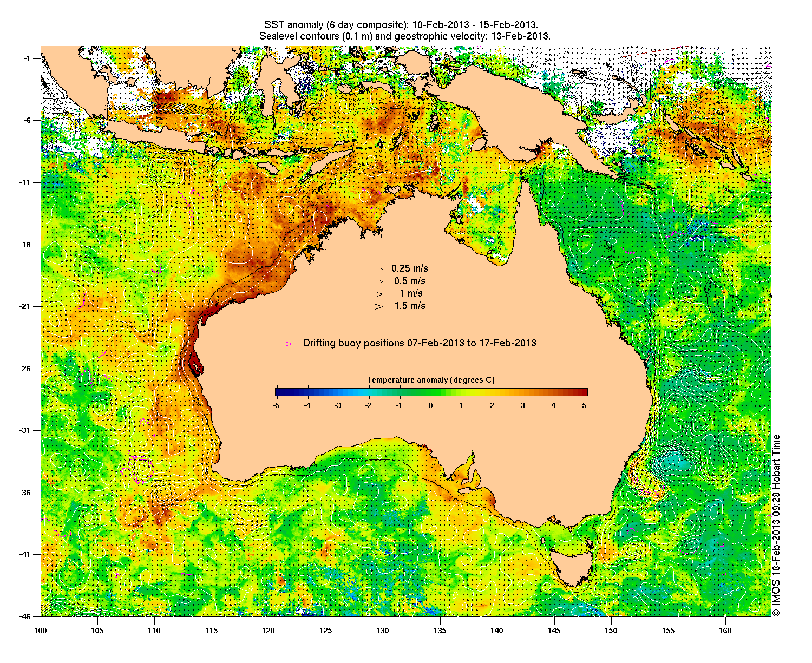Click the longitude axis label '120'
Viewport: 812px width, 663px height.
click(x=269, y=631)
